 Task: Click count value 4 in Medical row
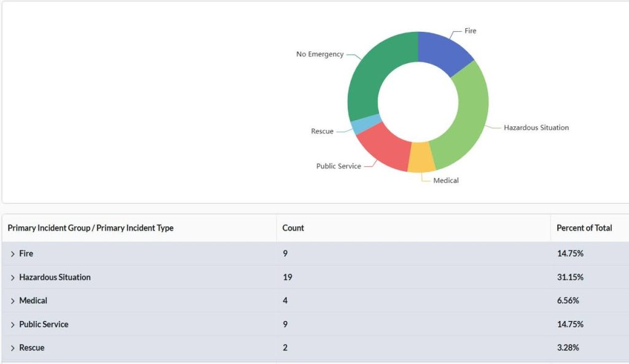pyautogui.click(x=285, y=300)
